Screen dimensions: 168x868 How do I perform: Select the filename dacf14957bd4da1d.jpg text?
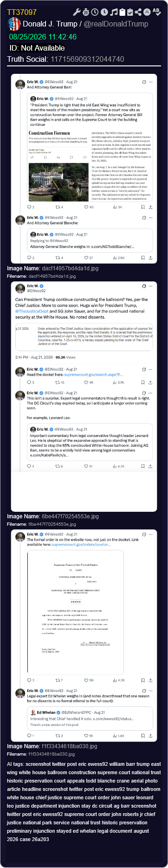click(x=52, y=276)
